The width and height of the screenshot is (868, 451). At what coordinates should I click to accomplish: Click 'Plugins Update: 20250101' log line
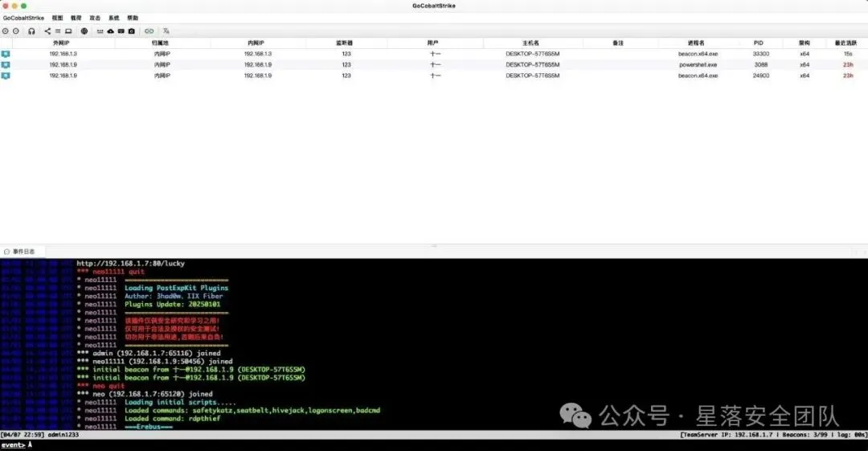tap(172, 304)
